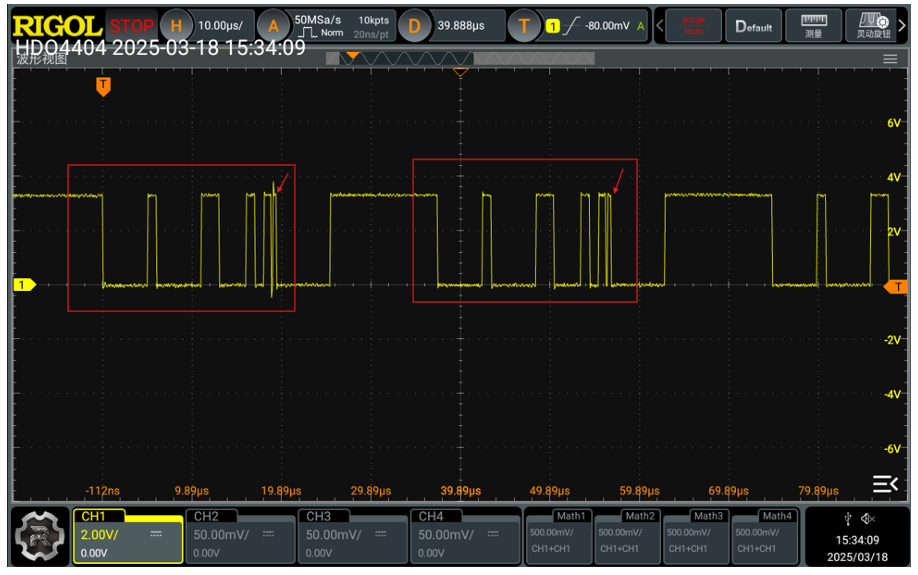Expand the waveform view hamburger menu

[x=890, y=59]
